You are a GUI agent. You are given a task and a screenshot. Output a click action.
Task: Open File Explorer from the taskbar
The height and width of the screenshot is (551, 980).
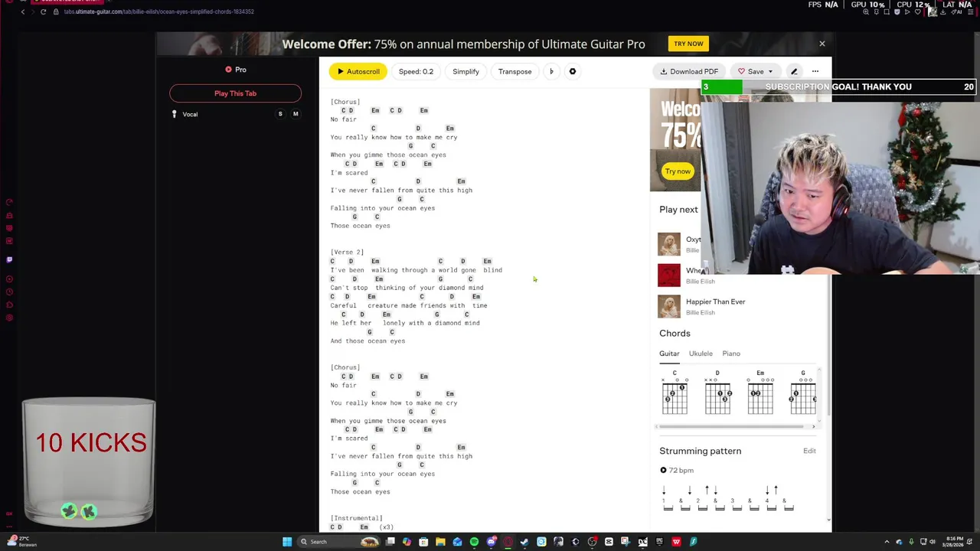pos(440,542)
